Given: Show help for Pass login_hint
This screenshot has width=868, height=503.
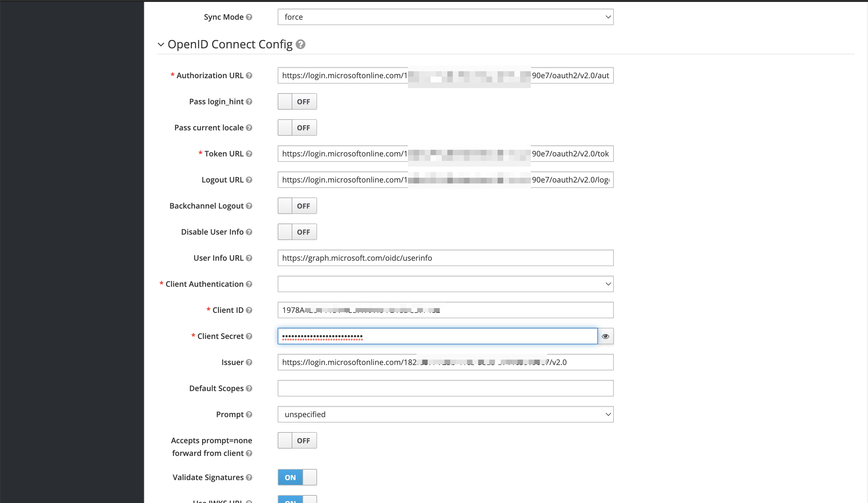Looking at the screenshot, I should [249, 102].
